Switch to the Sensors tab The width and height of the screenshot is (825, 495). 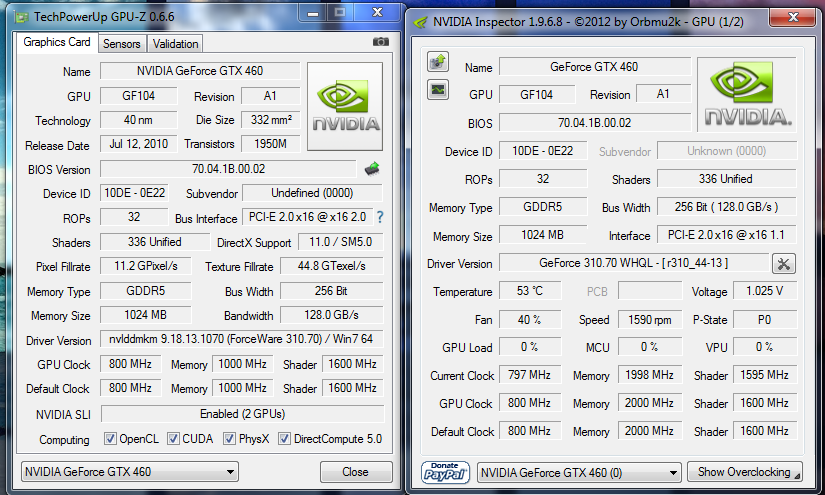click(122, 44)
